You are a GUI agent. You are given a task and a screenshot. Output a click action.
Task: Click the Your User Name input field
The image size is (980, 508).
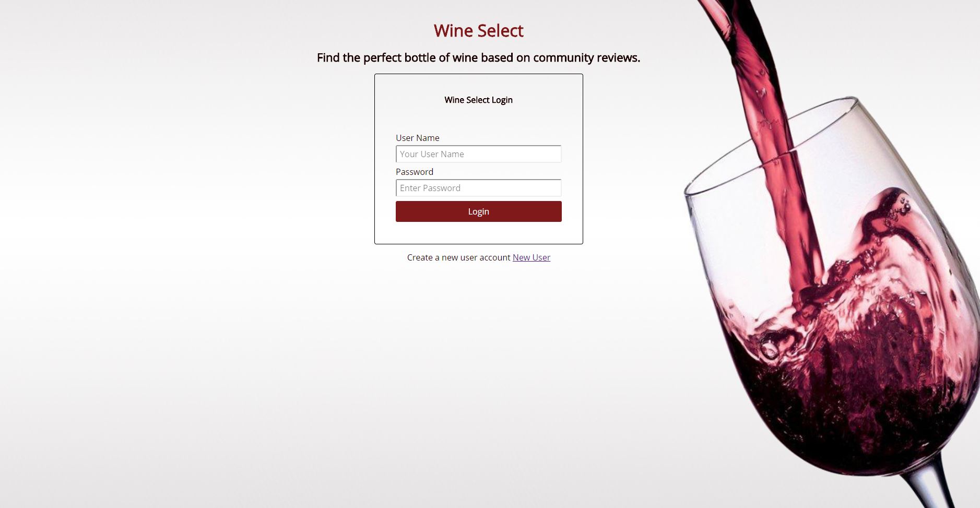click(478, 154)
